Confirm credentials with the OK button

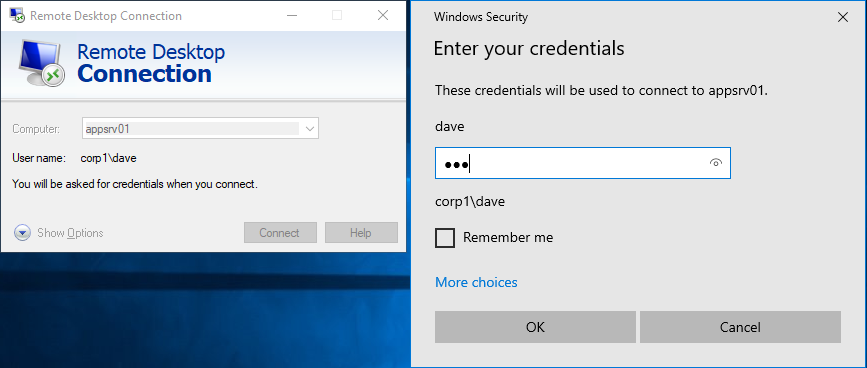(535, 327)
